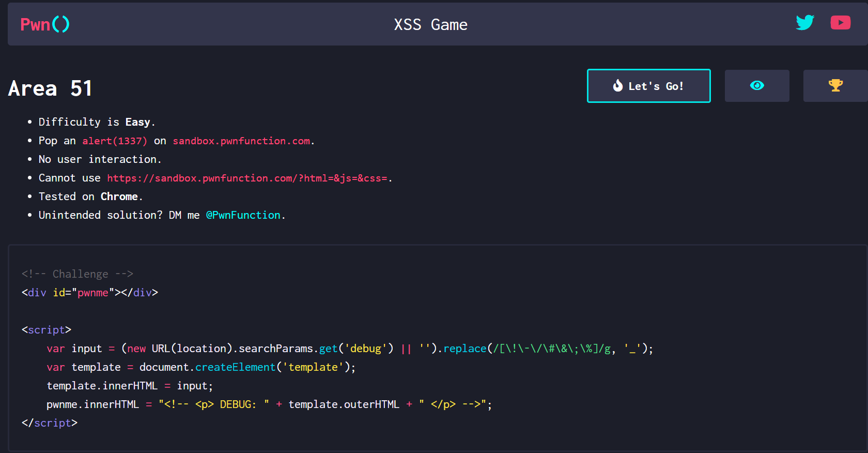Click the Let's Go! button
The width and height of the screenshot is (868, 453).
(649, 86)
